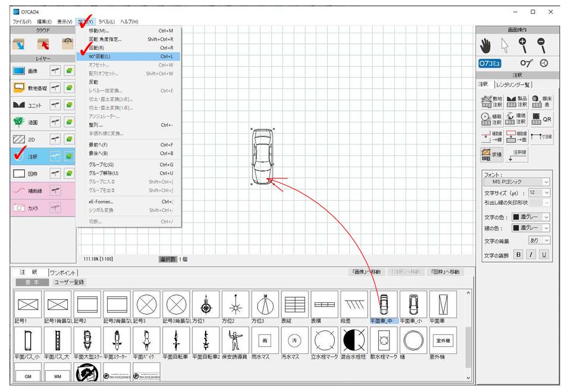Viewport: 575px width, 392px height.
Task: Open the 文字サイズ dropdown
Action: coord(539,192)
